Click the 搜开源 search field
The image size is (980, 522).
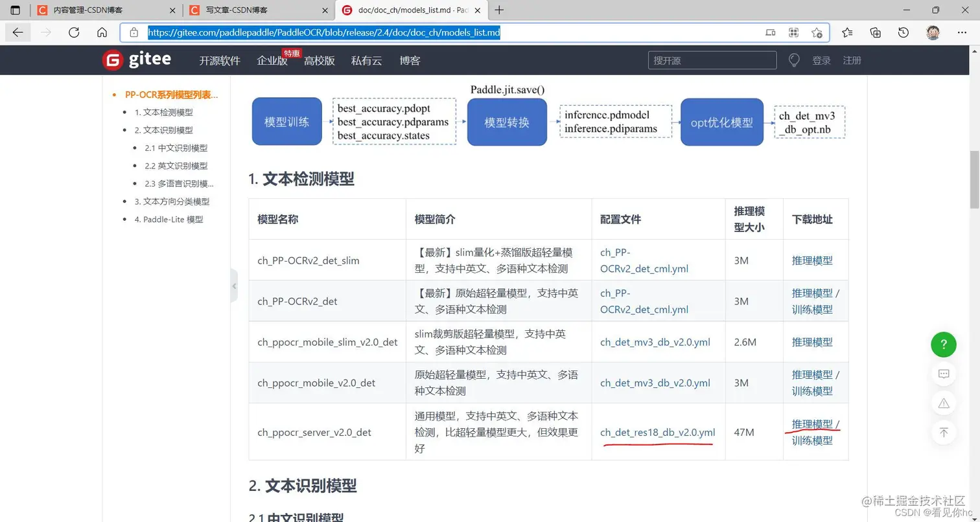[x=711, y=60]
